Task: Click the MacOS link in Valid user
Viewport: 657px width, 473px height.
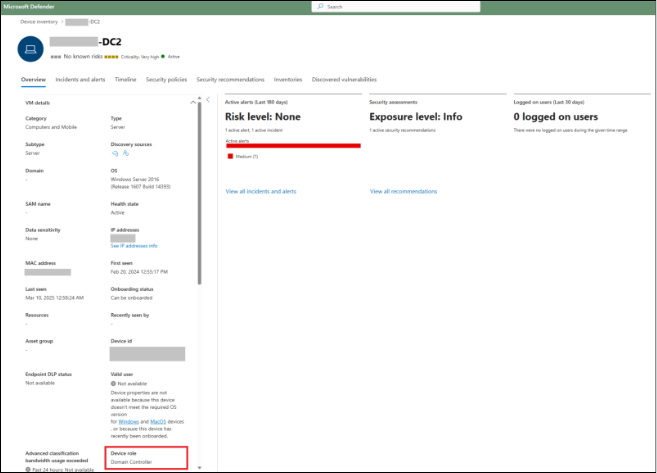Action: pos(158,421)
